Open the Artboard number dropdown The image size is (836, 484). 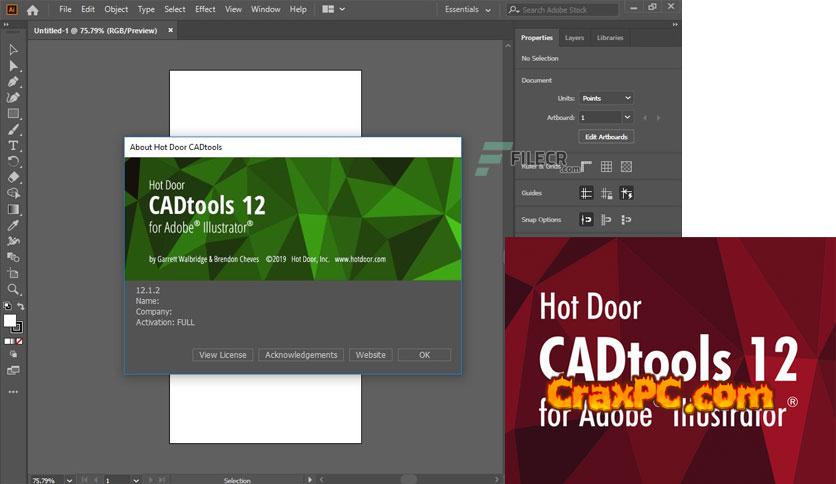(x=628, y=117)
